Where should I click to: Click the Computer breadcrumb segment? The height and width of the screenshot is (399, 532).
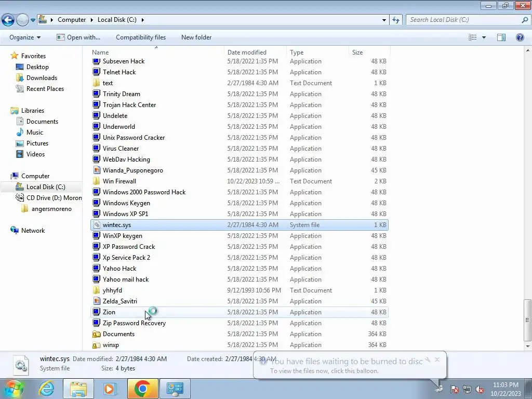click(72, 20)
